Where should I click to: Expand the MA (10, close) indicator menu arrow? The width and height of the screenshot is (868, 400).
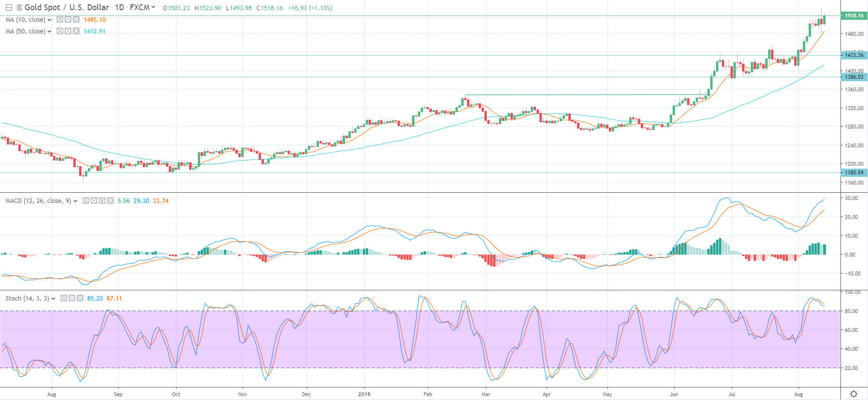tap(50, 20)
